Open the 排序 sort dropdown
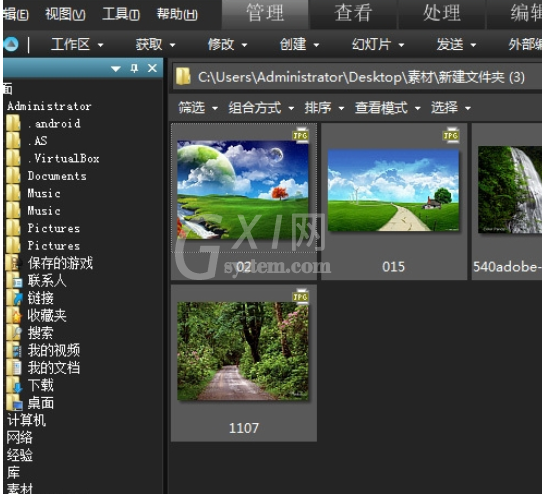Screen dimensions: 542x494 point(324,108)
